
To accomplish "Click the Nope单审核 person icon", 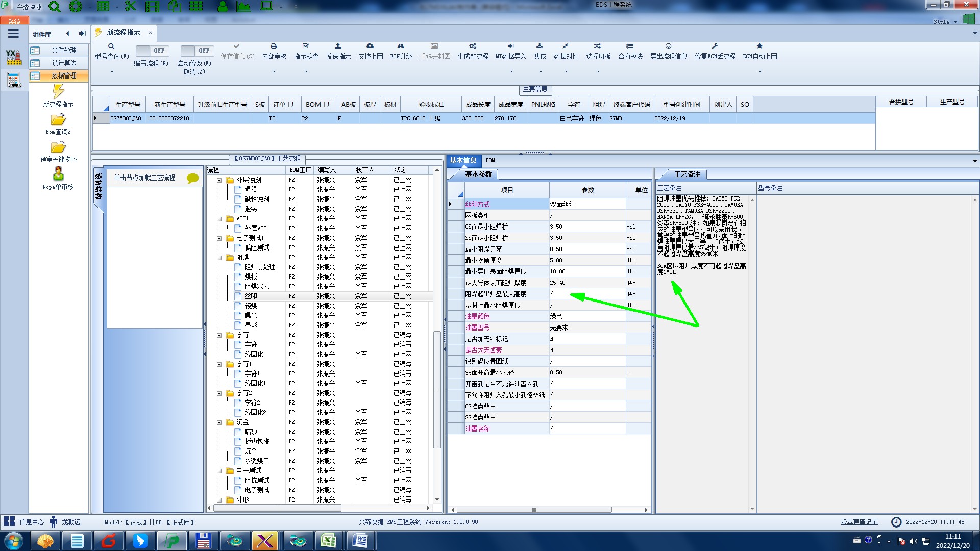I will point(58,174).
